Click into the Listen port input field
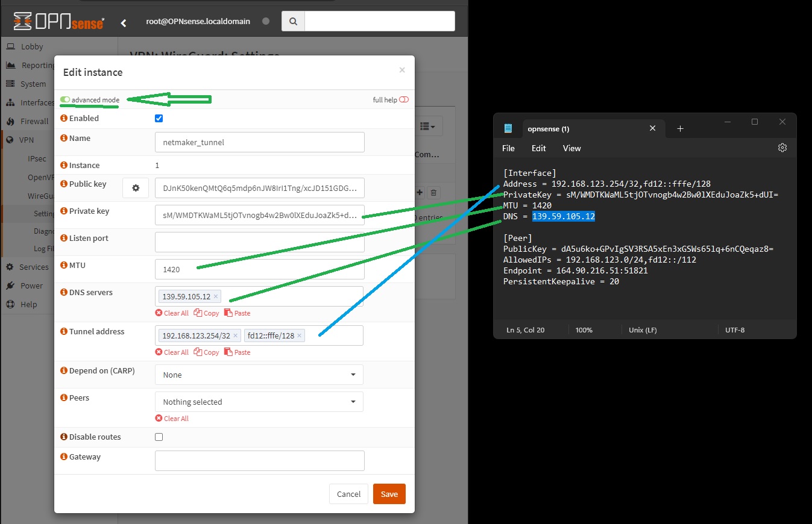The image size is (812, 524). [x=259, y=242]
